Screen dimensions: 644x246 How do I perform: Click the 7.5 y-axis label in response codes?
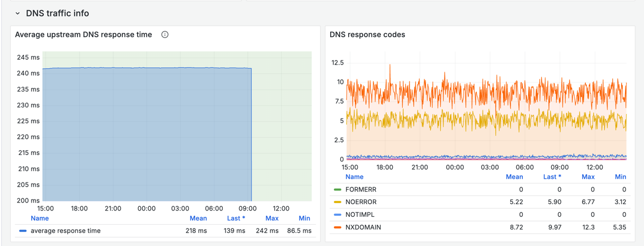pyautogui.click(x=339, y=102)
